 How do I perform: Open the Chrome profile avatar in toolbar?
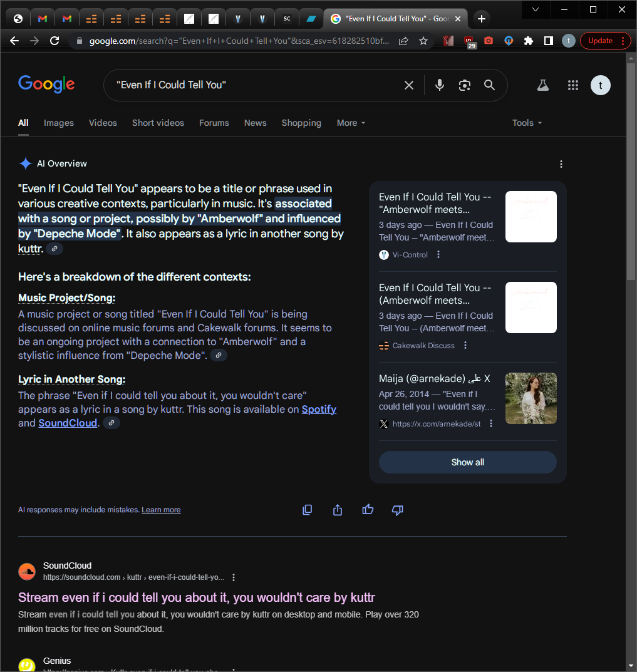(x=568, y=41)
